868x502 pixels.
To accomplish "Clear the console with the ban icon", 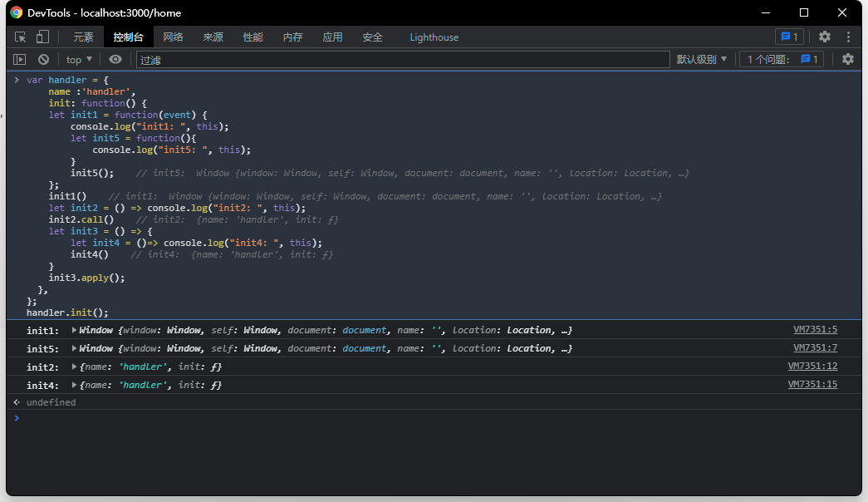I will point(43,60).
